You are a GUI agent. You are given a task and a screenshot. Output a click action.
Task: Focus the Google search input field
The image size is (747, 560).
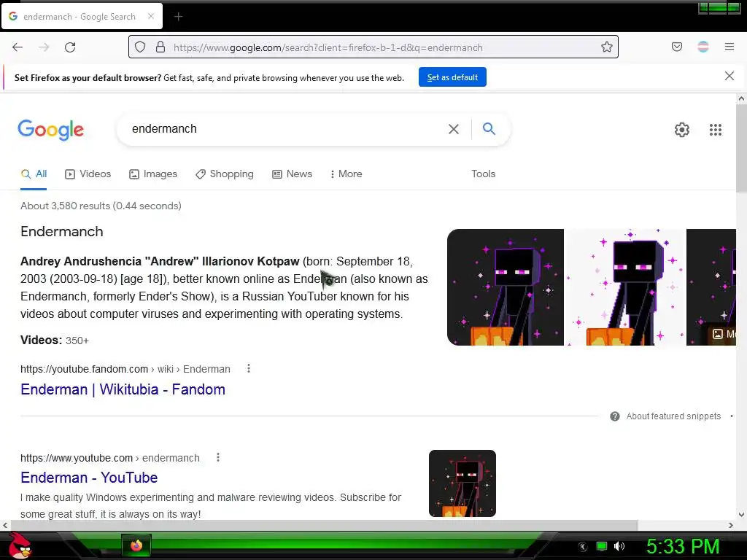pos(286,129)
